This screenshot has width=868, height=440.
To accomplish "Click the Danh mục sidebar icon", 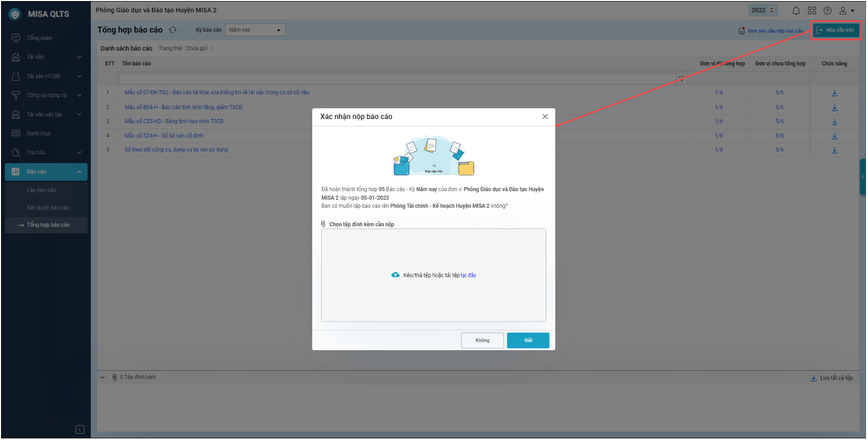I will [x=16, y=133].
